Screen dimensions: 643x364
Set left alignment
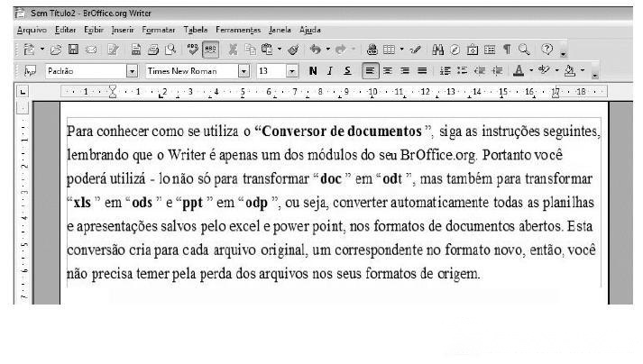pyautogui.click(x=370, y=71)
